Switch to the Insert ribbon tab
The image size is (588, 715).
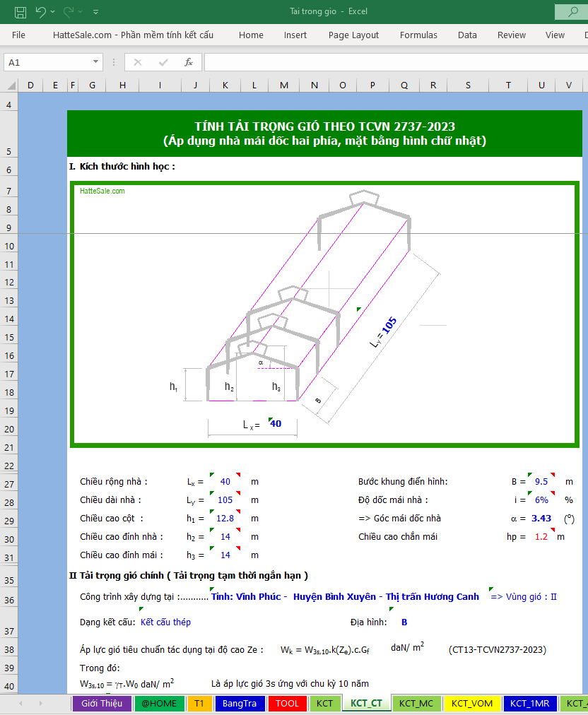pos(295,35)
